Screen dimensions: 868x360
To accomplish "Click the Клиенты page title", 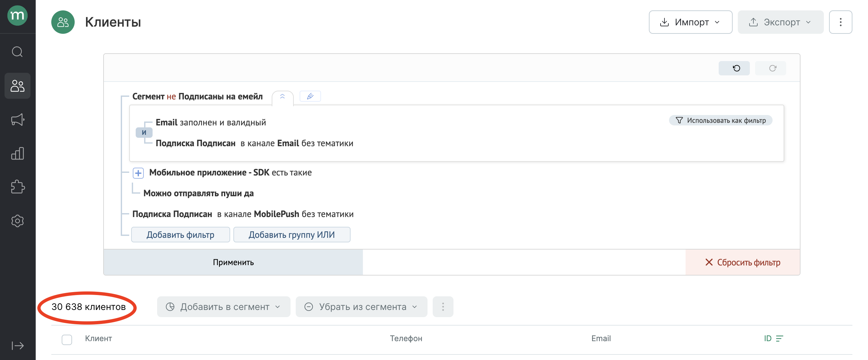I will click(x=113, y=22).
